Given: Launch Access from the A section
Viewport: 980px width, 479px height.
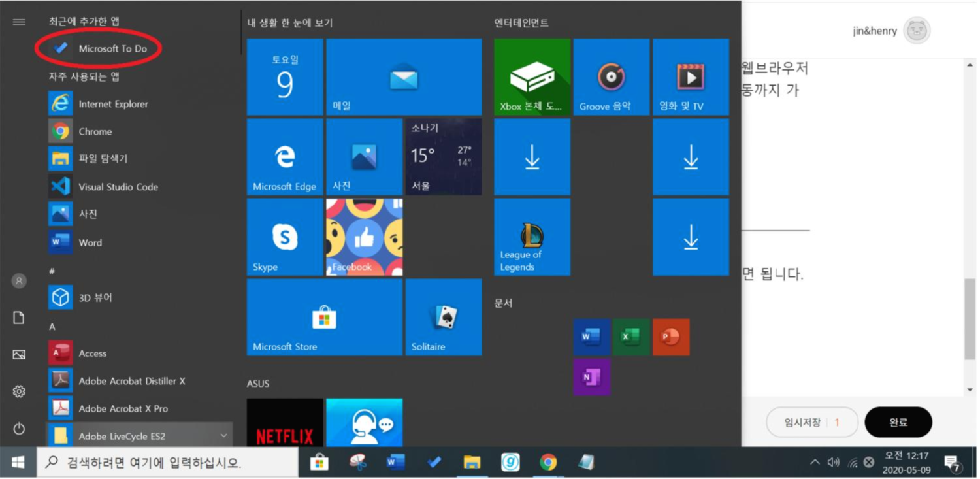Looking at the screenshot, I should click(139, 353).
